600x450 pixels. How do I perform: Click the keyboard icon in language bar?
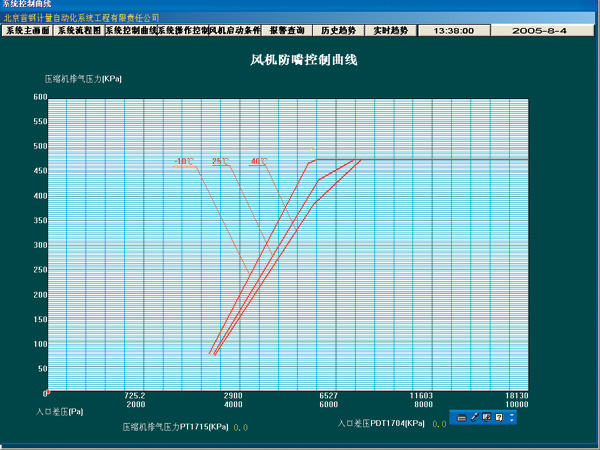462,416
